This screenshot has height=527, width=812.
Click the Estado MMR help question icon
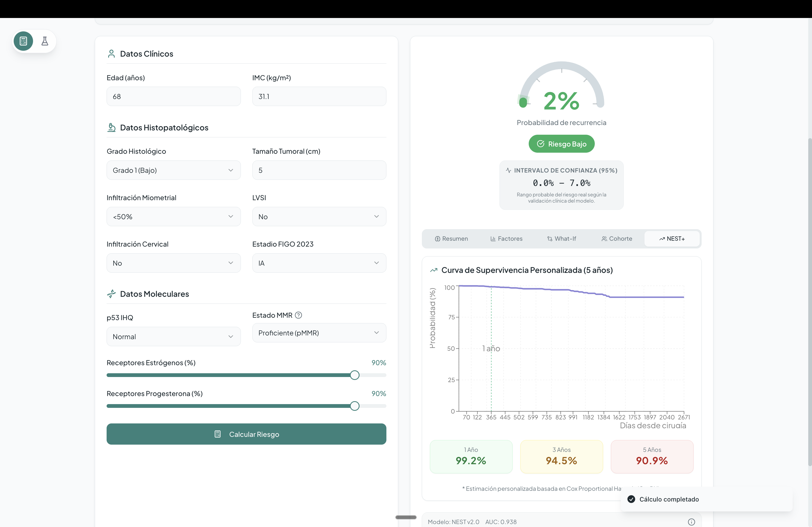click(x=299, y=315)
